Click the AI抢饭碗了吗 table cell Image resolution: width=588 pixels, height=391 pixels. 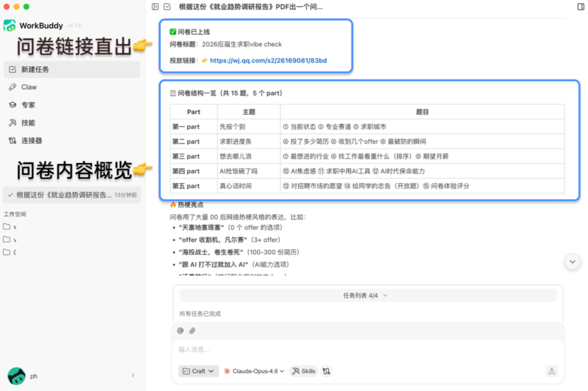tap(249, 171)
